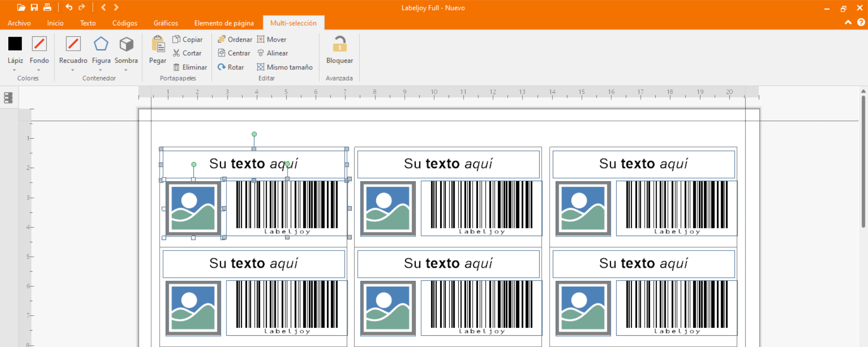This screenshot has width=868, height=347.
Task: Select top-middle label's picture placeholder
Action: (x=388, y=208)
